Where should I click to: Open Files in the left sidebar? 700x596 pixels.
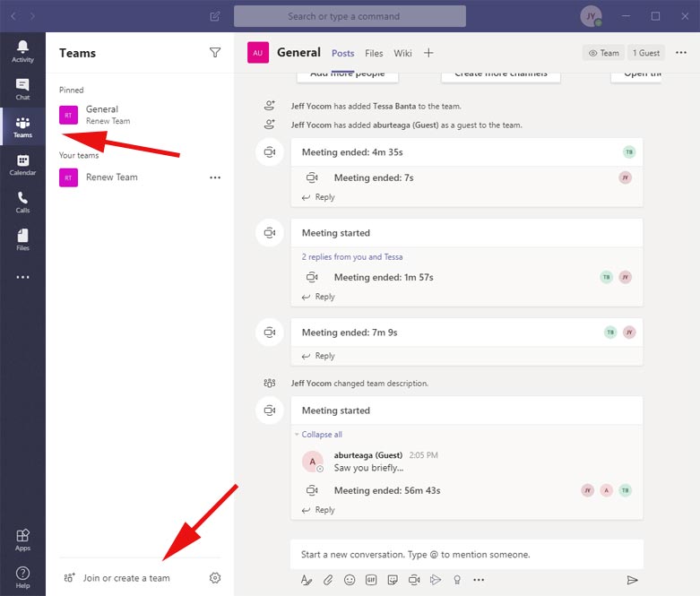click(22, 239)
